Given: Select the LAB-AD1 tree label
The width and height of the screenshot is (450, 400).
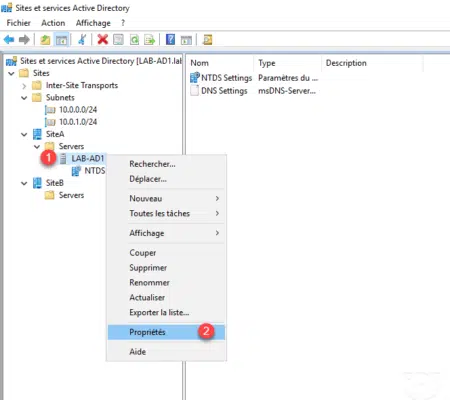Looking at the screenshot, I should [x=88, y=159].
